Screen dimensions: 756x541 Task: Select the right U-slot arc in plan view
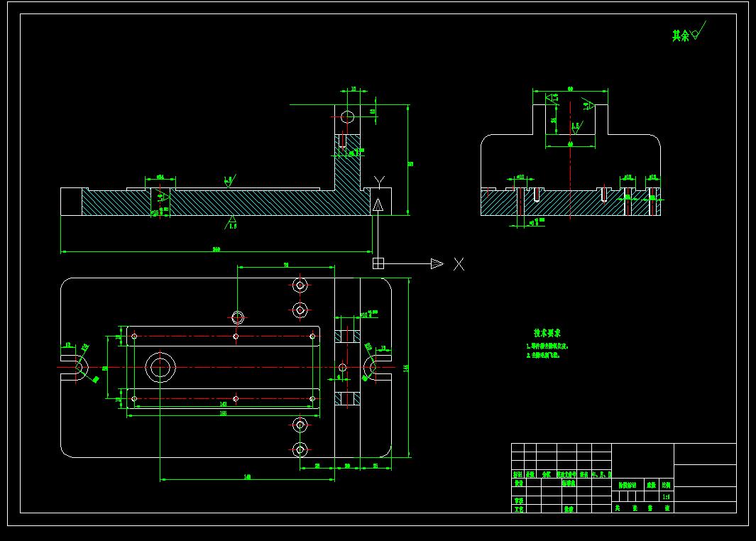tap(369, 368)
